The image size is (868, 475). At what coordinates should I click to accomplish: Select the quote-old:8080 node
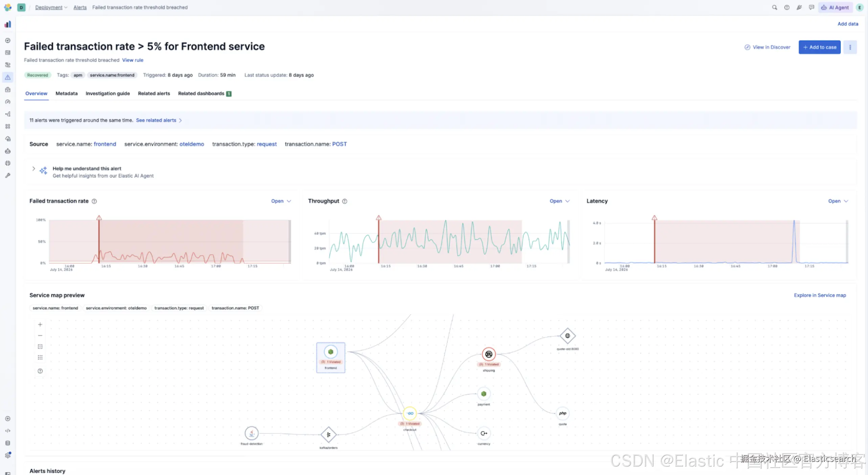click(567, 336)
